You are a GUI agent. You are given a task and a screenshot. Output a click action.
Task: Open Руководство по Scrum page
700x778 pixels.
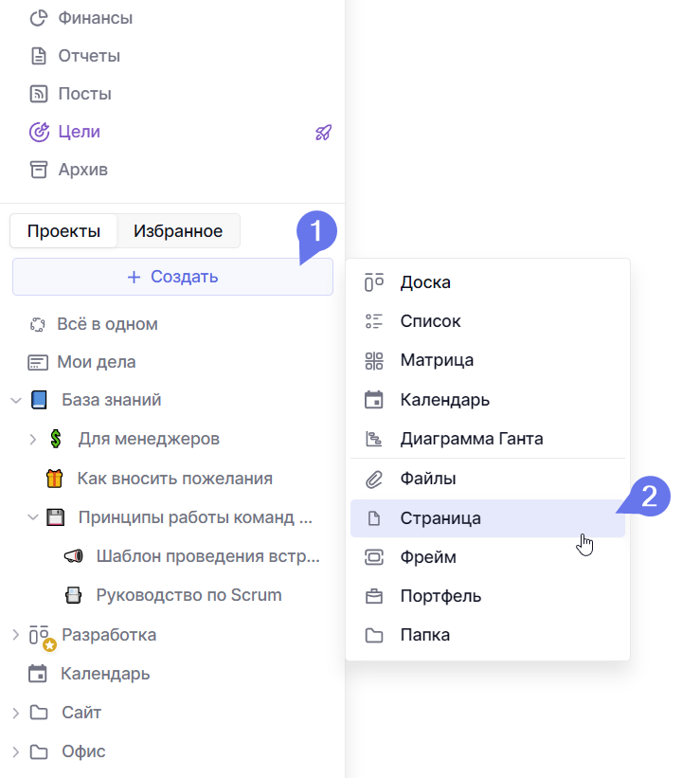(x=188, y=595)
